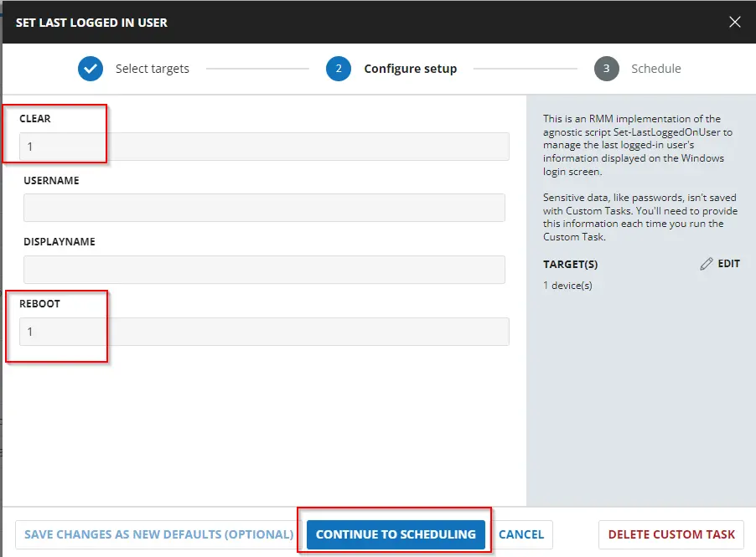Click the USERNAME field label
The image size is (756, 557).
click(x=51, y=181)
